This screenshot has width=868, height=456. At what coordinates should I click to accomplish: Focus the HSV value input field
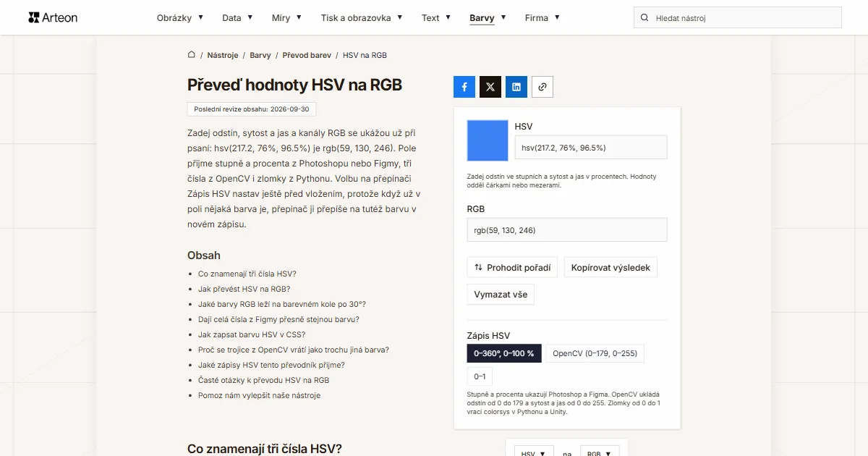coord(591,147)
